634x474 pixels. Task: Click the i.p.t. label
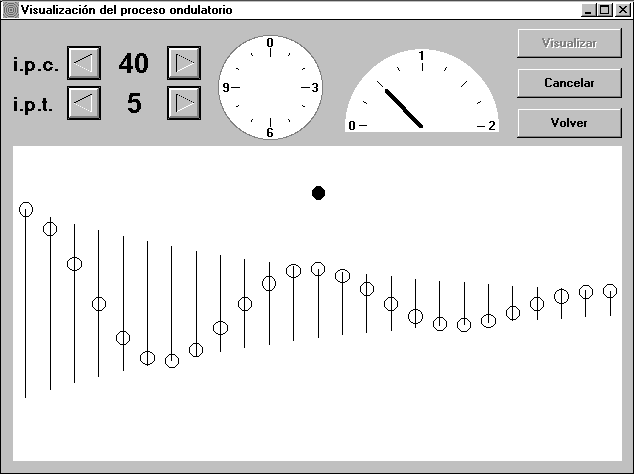33,104
